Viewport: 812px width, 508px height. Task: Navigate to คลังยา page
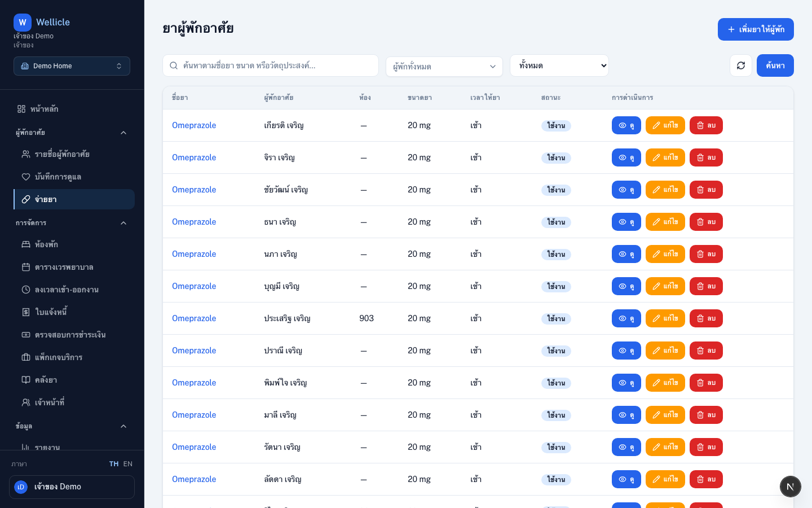[x=74, y=380]
